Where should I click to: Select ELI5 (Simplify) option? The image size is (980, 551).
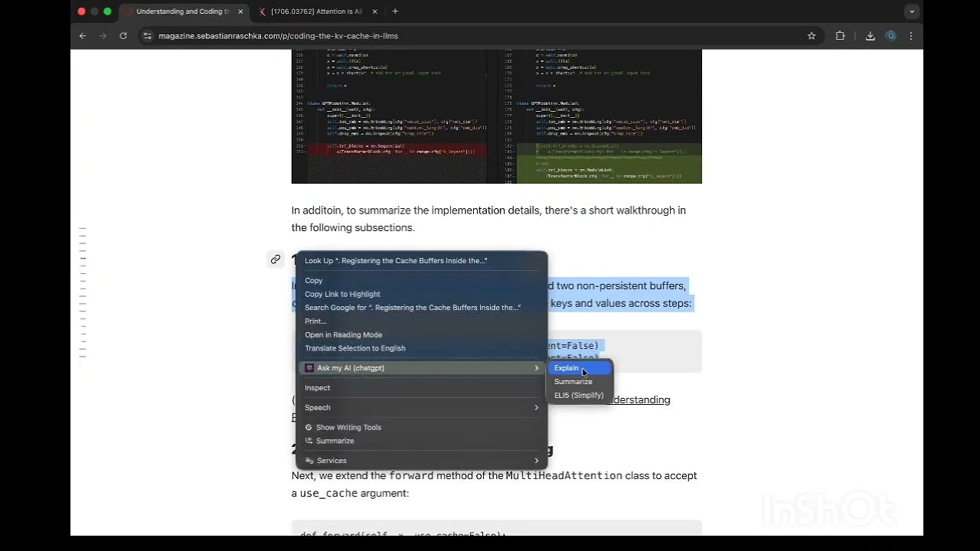[580, 396]
